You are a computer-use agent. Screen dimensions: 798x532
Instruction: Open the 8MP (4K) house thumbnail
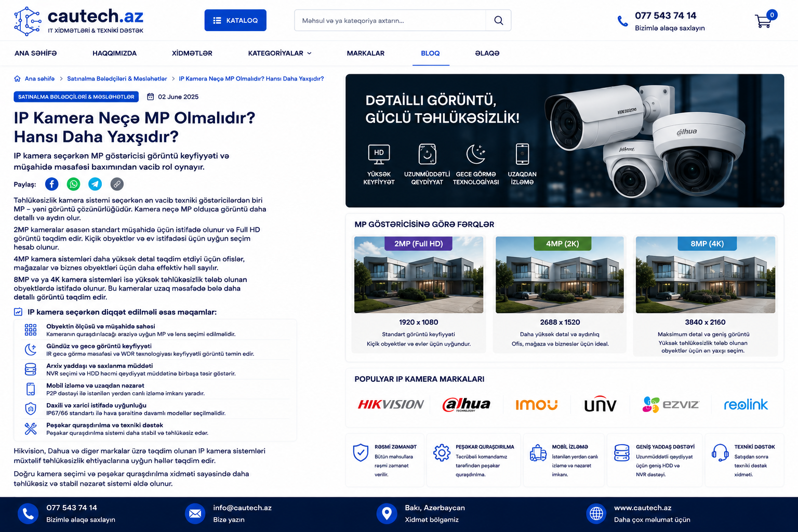[x=706, y=275]
